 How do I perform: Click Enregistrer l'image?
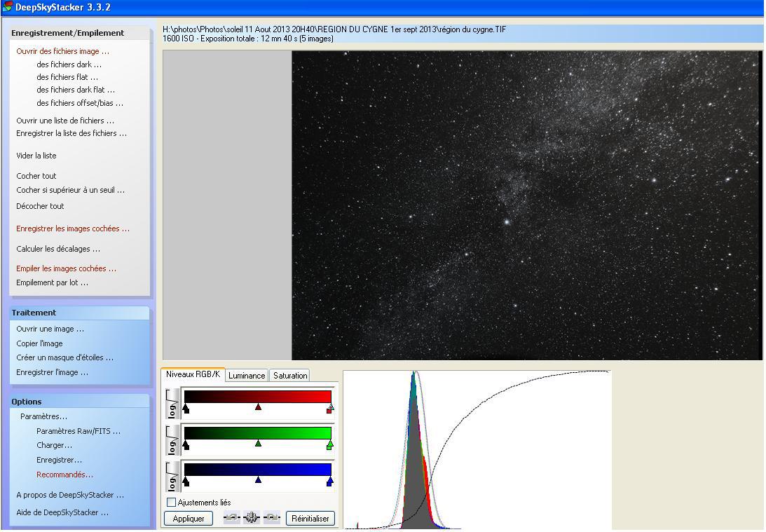click(52, 372)
